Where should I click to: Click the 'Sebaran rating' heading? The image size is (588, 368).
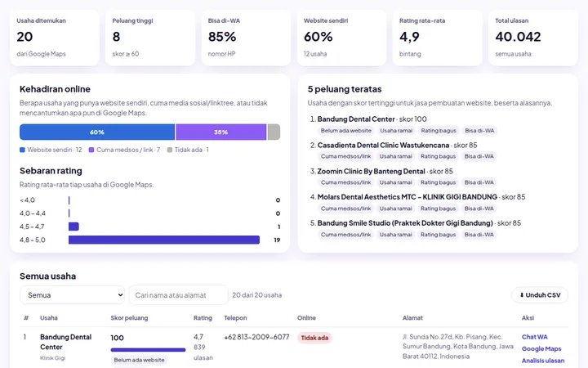pyautogui.click(x=51, y=171)
